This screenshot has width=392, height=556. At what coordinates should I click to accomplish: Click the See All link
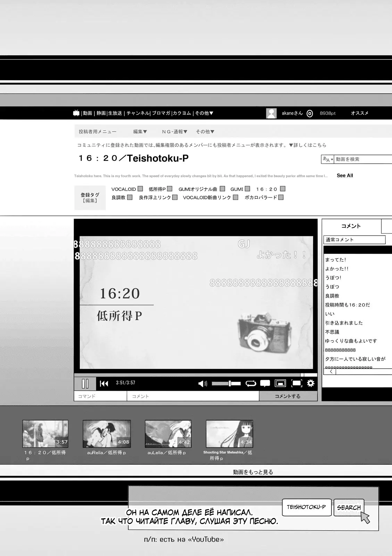345,175
